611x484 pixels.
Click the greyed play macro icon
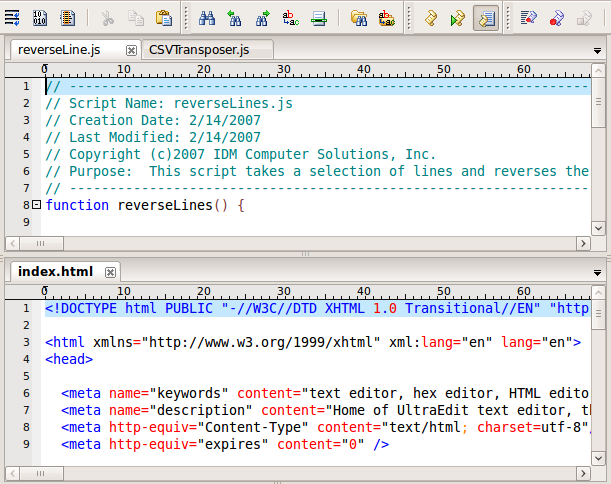584,18
